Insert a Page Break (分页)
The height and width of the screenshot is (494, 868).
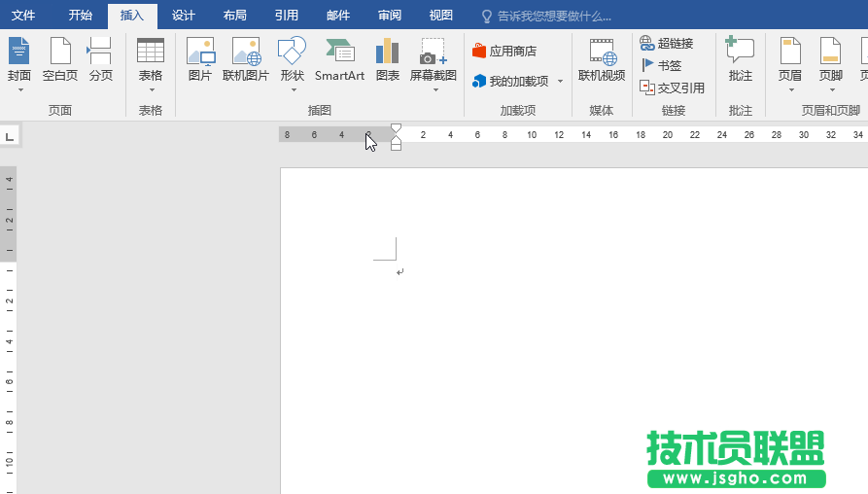click(100, 58)
